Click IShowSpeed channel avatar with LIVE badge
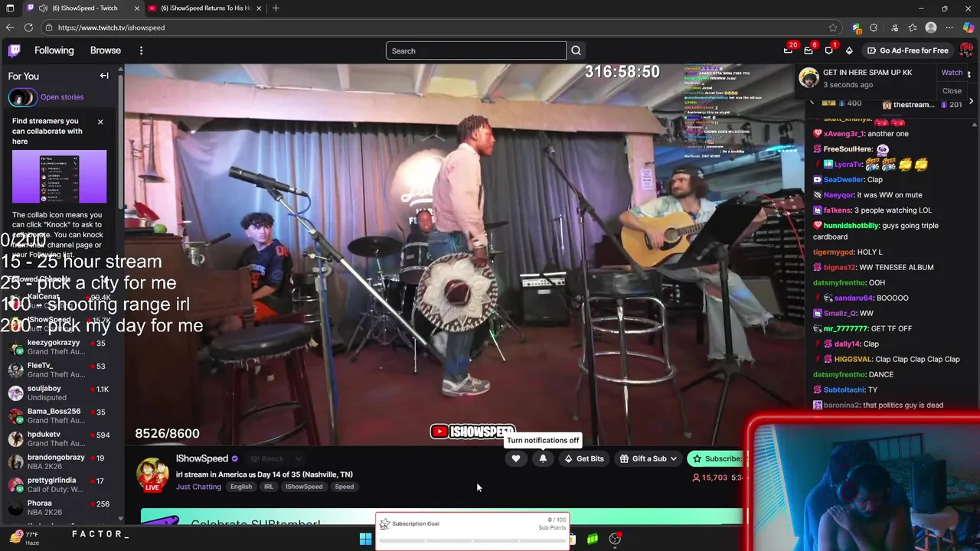This screenshot has height=551, width=980. click(x=152, y=474)
